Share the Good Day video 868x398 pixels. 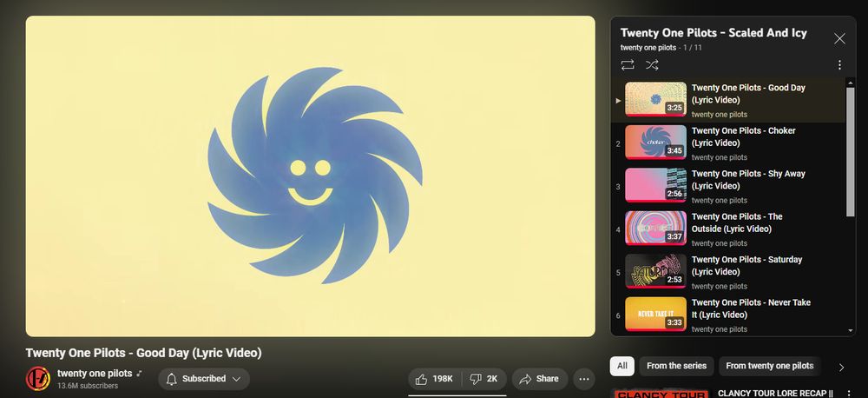pyautogui.click(x=540, y=379)
